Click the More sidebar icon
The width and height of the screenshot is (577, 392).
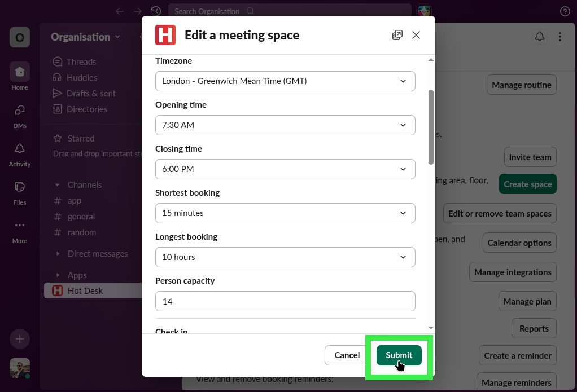tap(19, 230)
